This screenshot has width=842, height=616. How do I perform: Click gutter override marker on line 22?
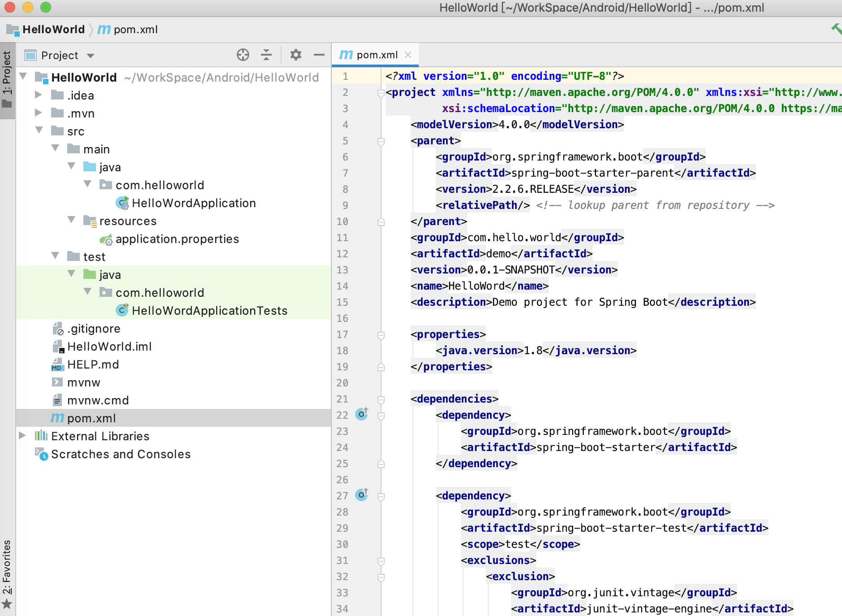click(361, 414)
